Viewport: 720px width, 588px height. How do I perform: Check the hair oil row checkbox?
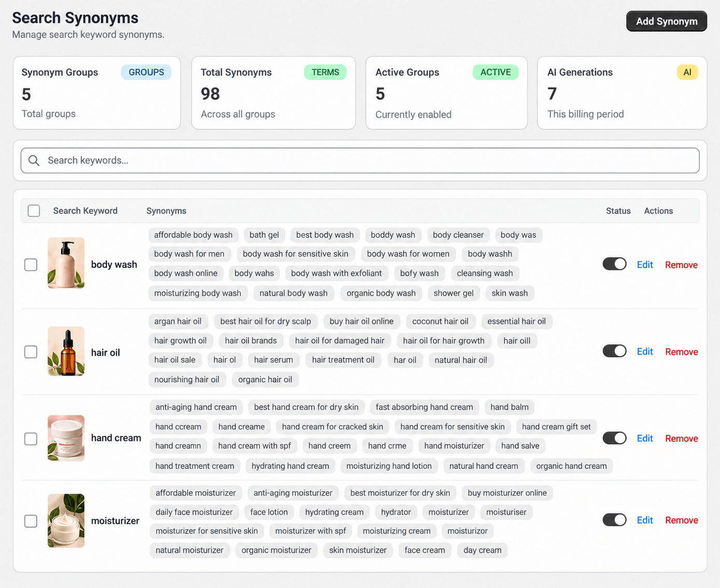[31, 352]
